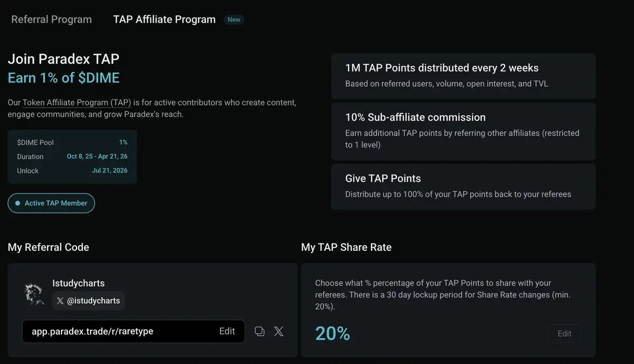The image size is (634, 364).
Task: Share the referral link via the X icon
Action: point(279,331)
